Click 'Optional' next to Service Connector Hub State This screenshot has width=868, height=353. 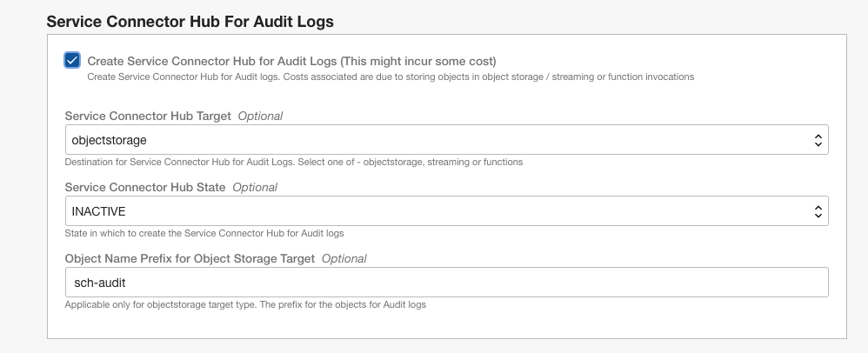[255, 187]
